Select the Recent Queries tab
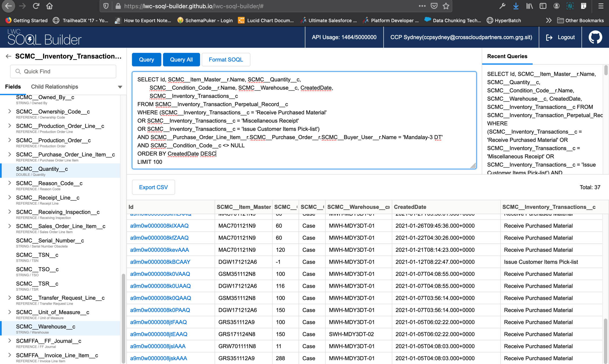 tap(507, 56)
